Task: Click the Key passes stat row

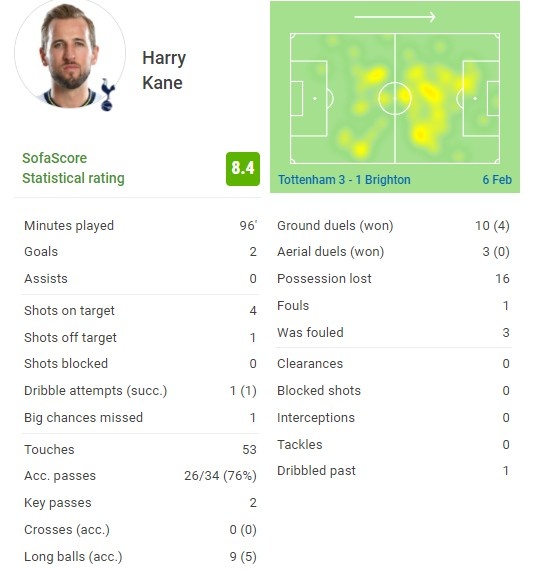Action: pyautogui.click(x=140, y=503)
